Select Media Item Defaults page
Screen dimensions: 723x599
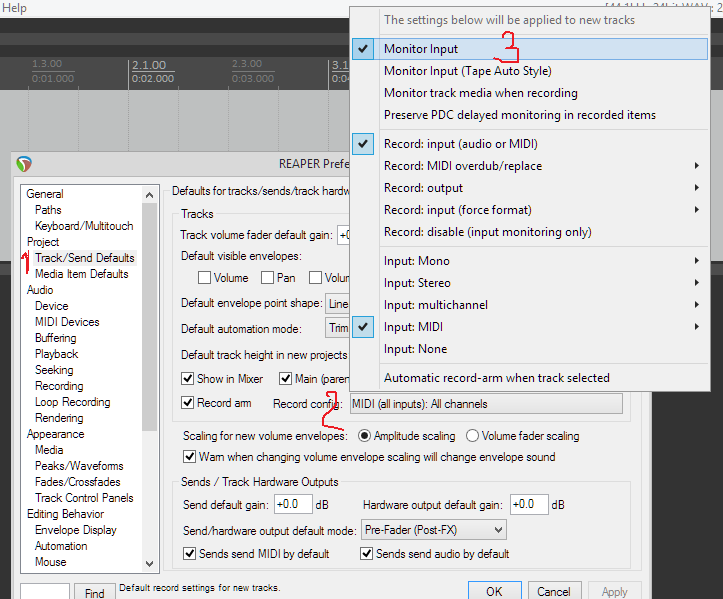82,274
